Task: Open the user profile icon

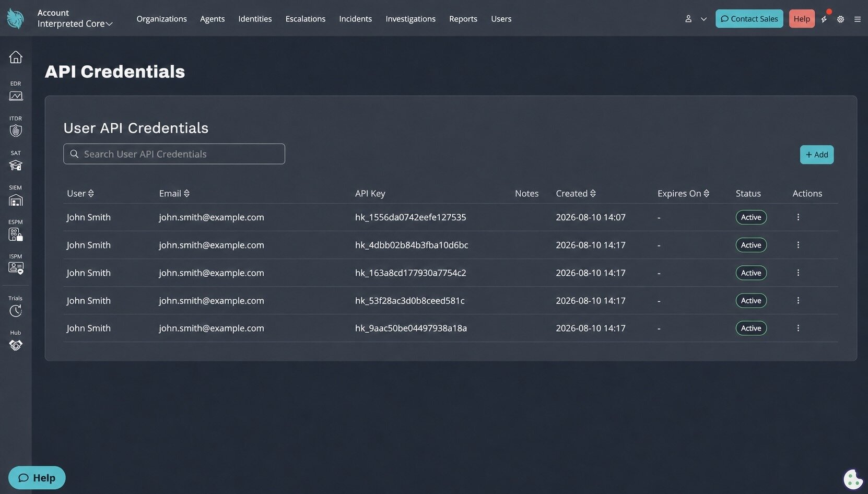Action: 688,19
